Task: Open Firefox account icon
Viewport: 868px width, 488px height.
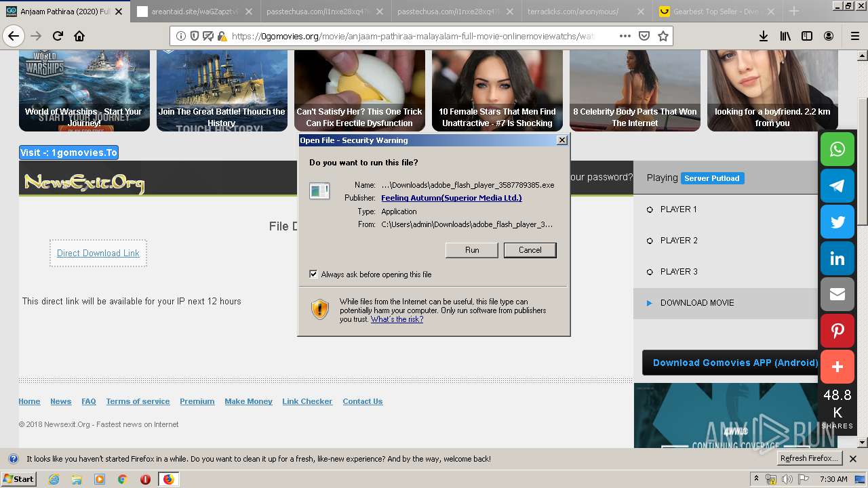Action: point(829,36)
